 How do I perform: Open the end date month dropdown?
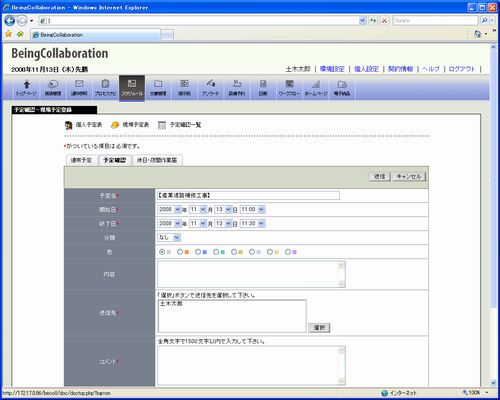point(198,224)
